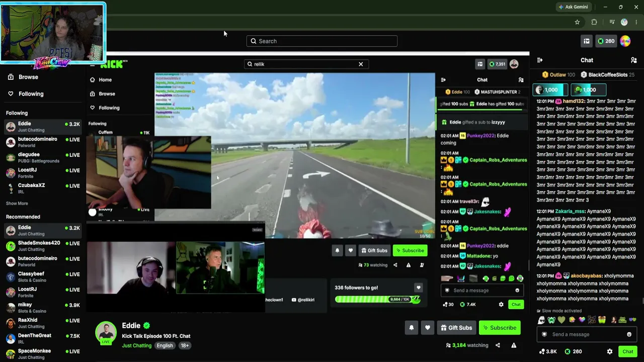Click BlackCoffeeSlots in the gift leaderboard
Image resolution: width=644 pixels, height=362 pixels.
tap(608, 74)
